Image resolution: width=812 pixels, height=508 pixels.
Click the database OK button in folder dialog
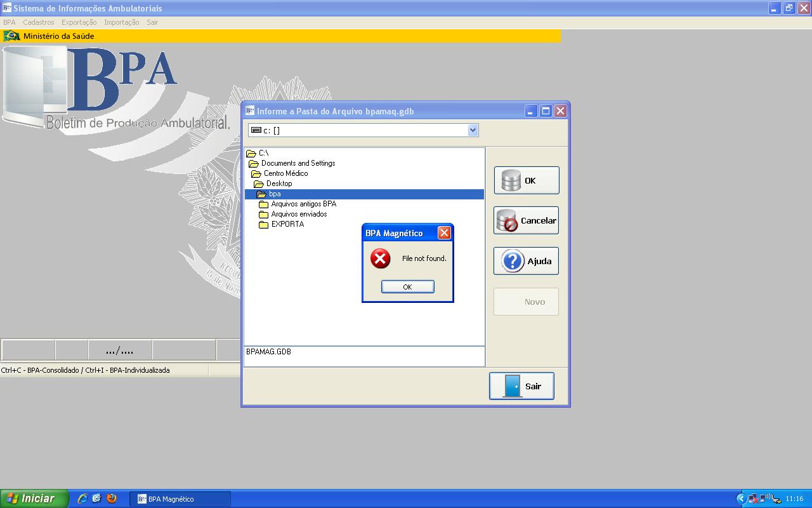[x=526, y=180]
